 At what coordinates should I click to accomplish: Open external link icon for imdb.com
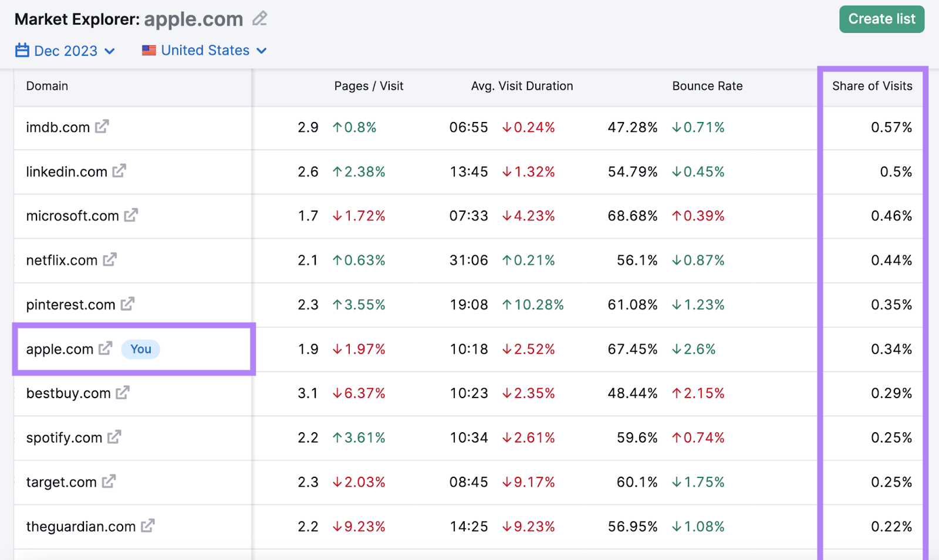[102, 126]
